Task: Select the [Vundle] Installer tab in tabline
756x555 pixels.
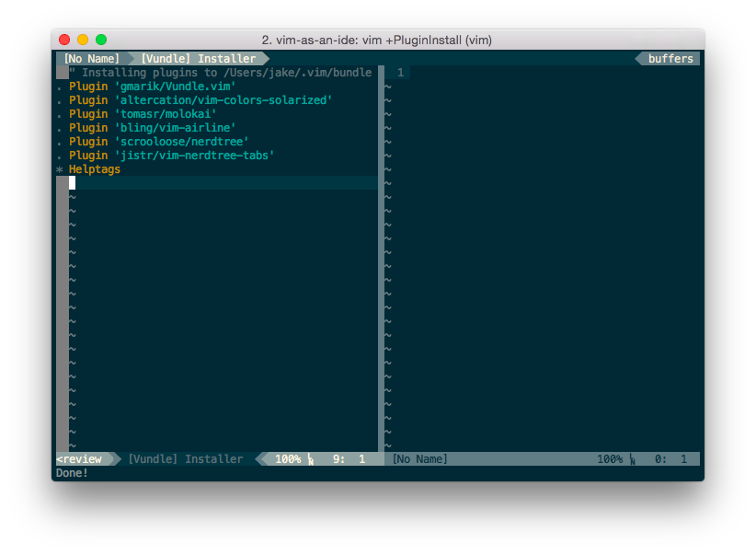Action: click(x=198, y=58)
